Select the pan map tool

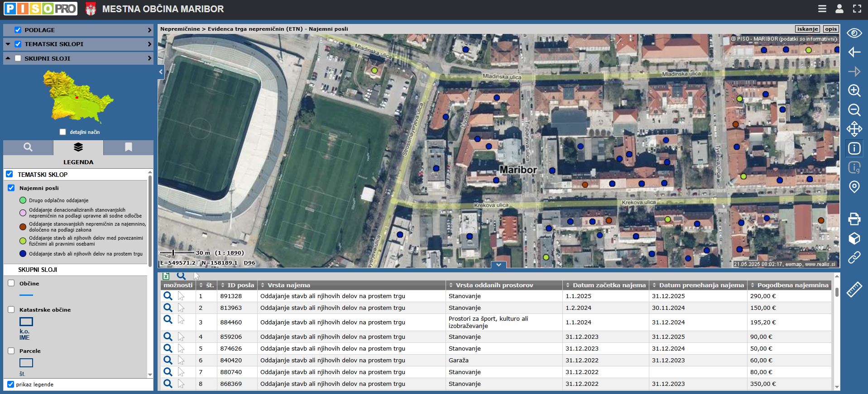pyautogui.click(x=854, y=129)
